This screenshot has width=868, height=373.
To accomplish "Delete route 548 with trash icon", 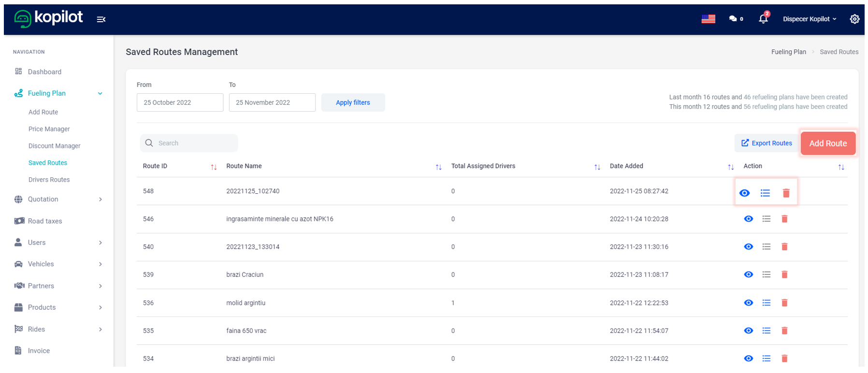I will click(786, 193).
